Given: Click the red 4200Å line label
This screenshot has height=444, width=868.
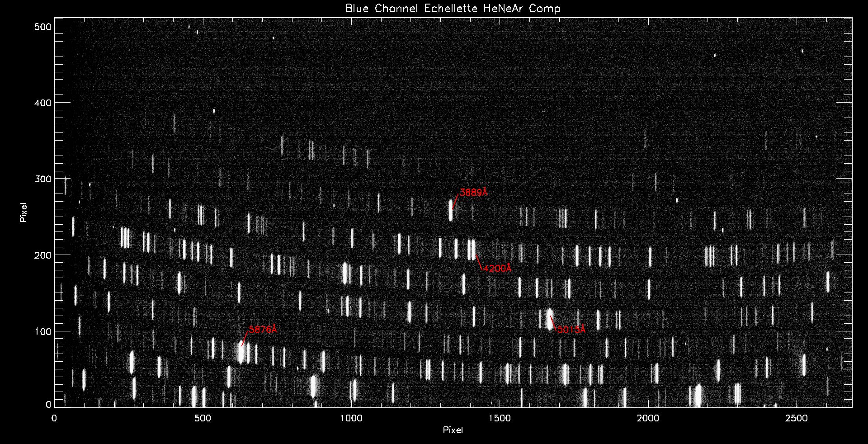Looking at the screenshot, I should [497, 269].
